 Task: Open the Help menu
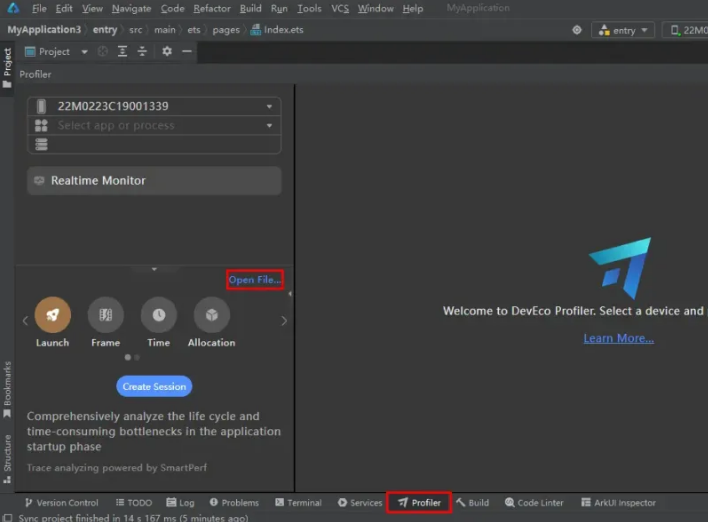[x=413, y=8]
